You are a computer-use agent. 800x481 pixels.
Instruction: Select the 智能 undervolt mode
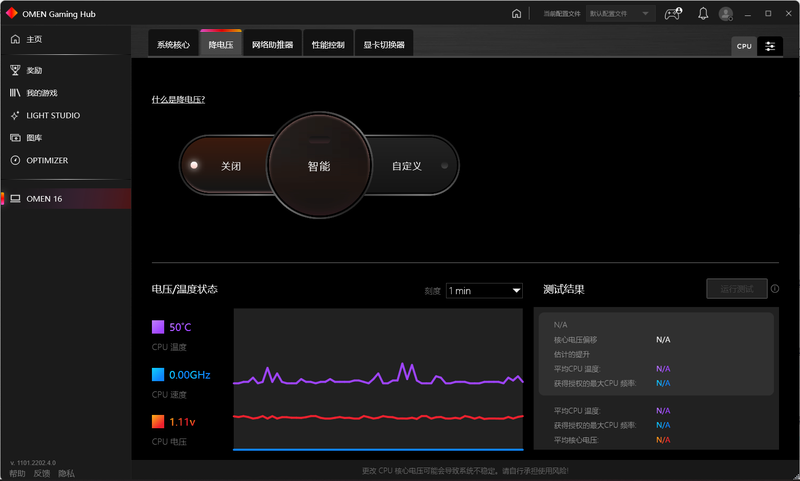click(x=318, y=166)
